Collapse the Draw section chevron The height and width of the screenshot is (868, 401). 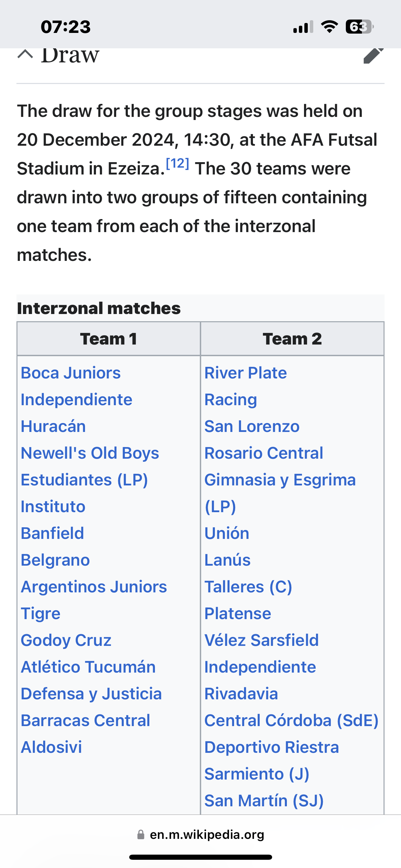tap(25, 55)
